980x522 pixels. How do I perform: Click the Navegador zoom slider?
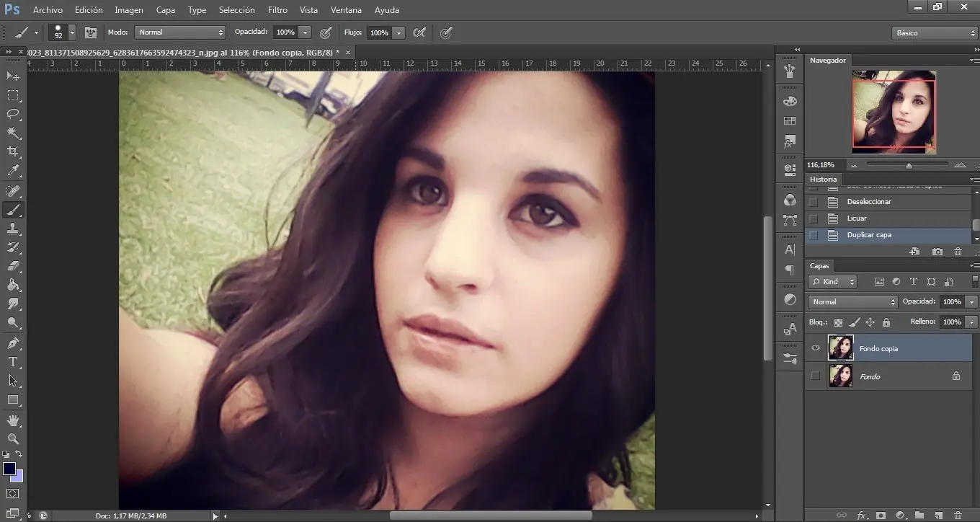point(909,166)
